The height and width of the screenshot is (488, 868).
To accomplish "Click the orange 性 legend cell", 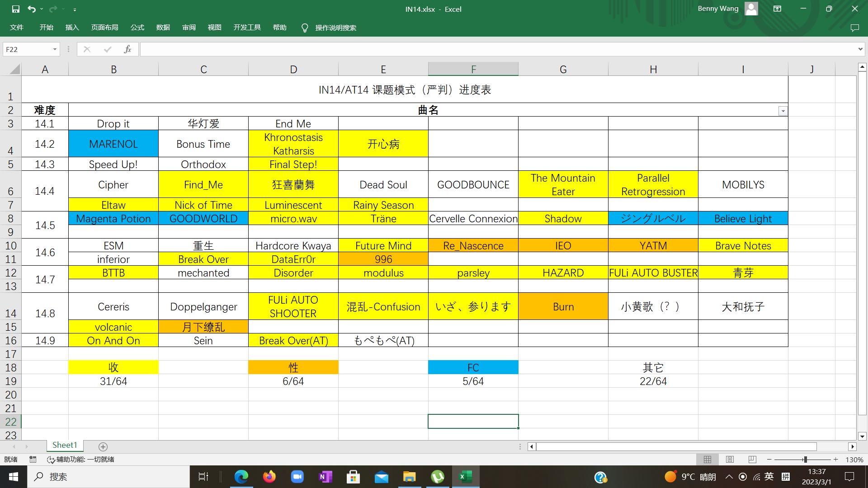I will click(293, 367).
